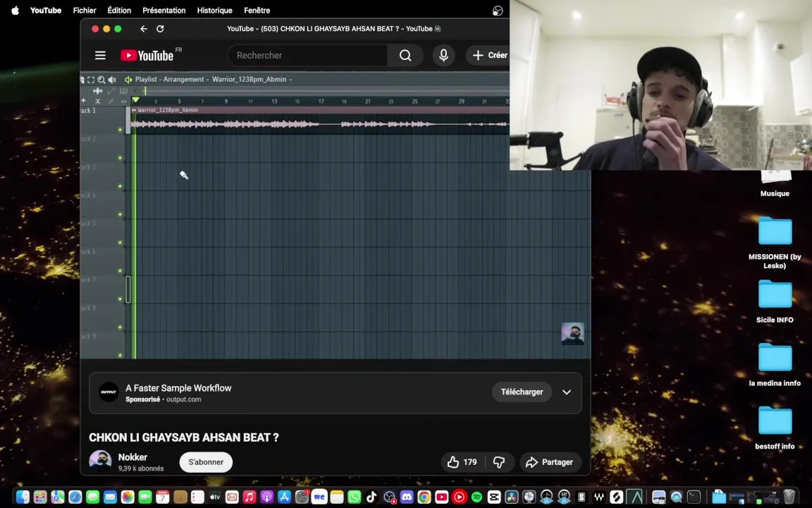Click the Nokker channel avatar
The height and width of the screenshot is (508, 812).
coord(101,461)
